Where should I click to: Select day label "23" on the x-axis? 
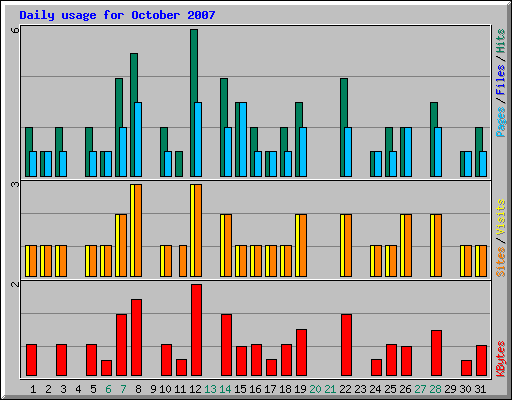click(x=360, y=389)
